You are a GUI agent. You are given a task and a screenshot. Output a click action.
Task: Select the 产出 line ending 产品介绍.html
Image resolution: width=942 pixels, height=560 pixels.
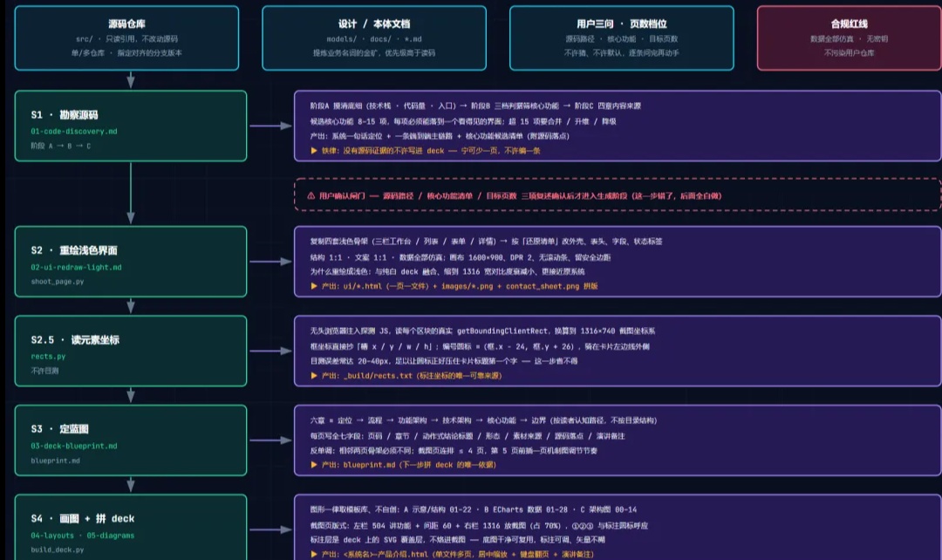452,554
